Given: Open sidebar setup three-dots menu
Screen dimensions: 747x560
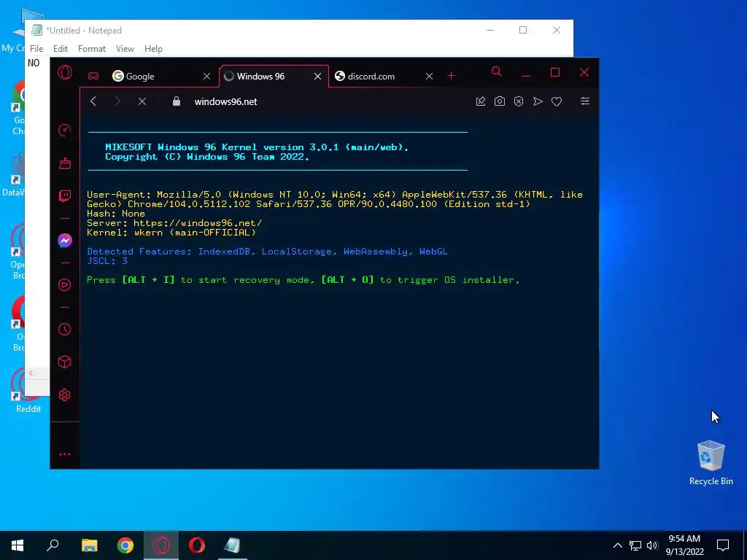Looking at the screenshot, I should tap(65, 454).
